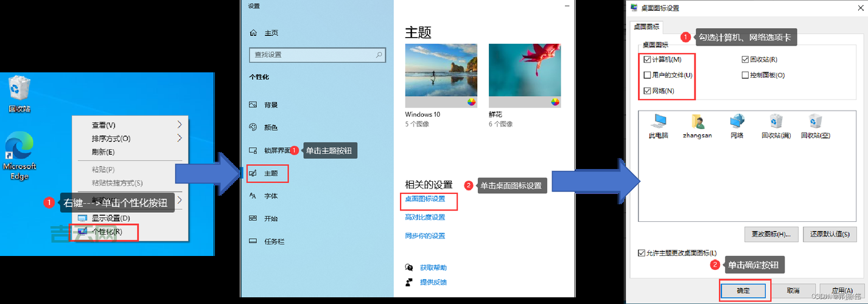The height and width of the screenshot is (304, 868).
Task: Click the 获取帮助 help icon
Action: (410, 268)
